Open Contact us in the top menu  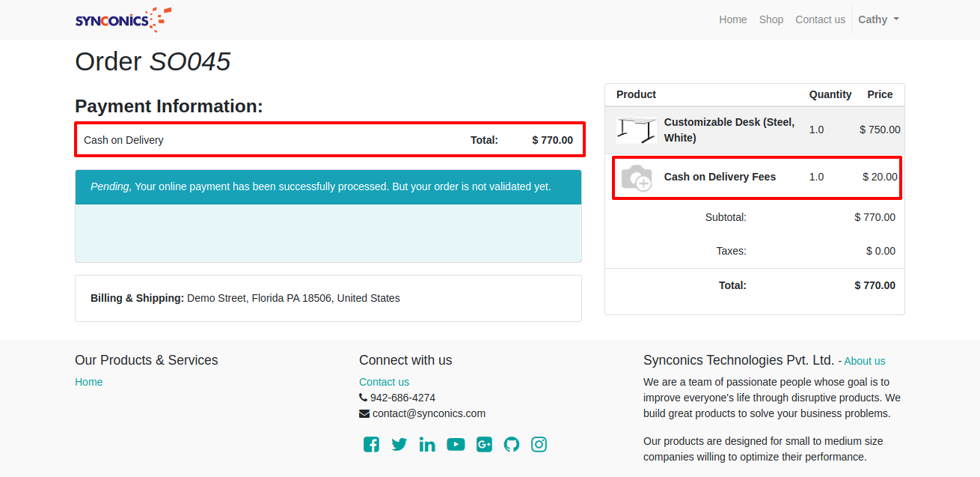point(820,19)
